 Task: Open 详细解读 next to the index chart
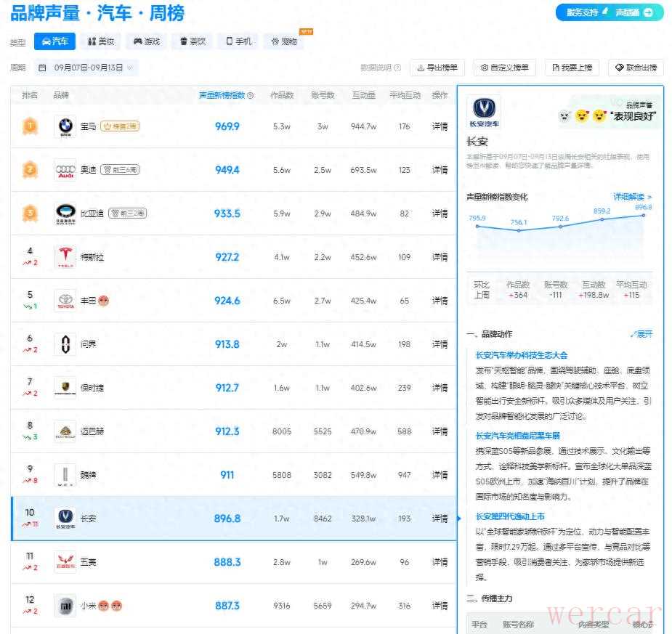pos(633,197)
